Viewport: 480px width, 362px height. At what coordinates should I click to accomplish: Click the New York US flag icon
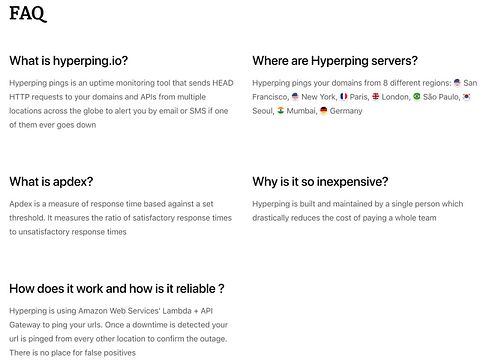[x=295, y=96]
